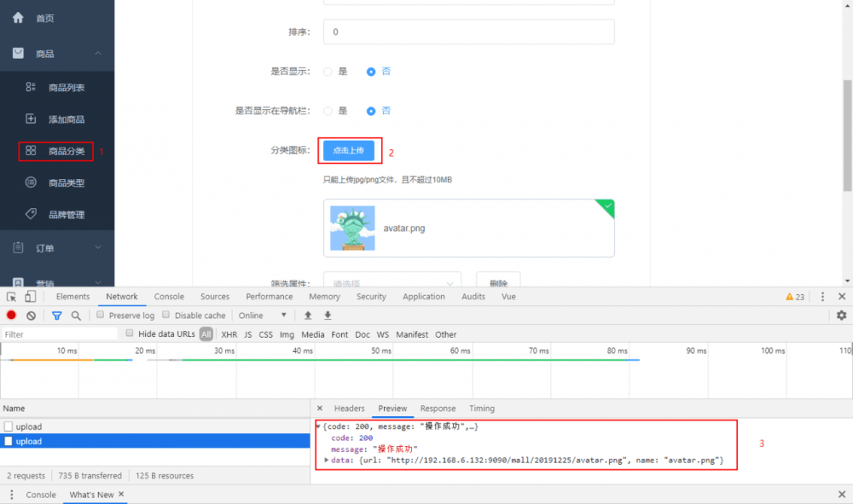Viewport: 853px width, 504px height.
Task: Open DevTools settings gear
Action: pyautogui.click(x=842, y=315)
